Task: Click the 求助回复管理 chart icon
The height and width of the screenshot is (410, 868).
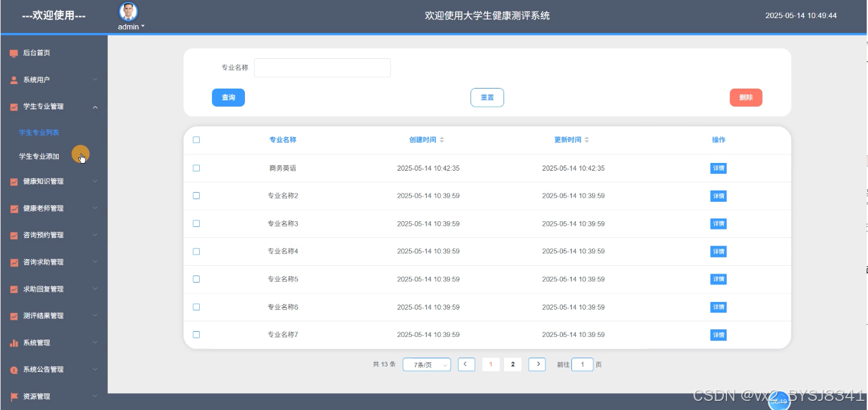Action: coord(14,290)
